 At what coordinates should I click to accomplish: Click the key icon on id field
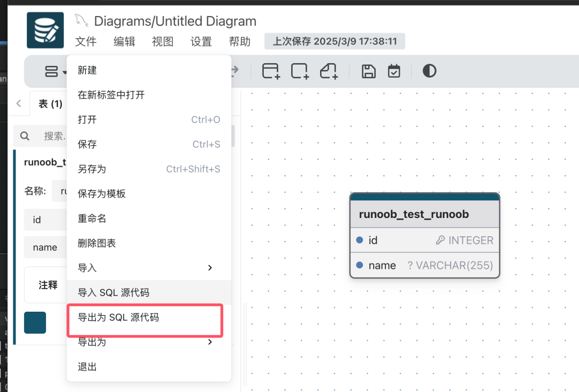[x=440, y=240]
